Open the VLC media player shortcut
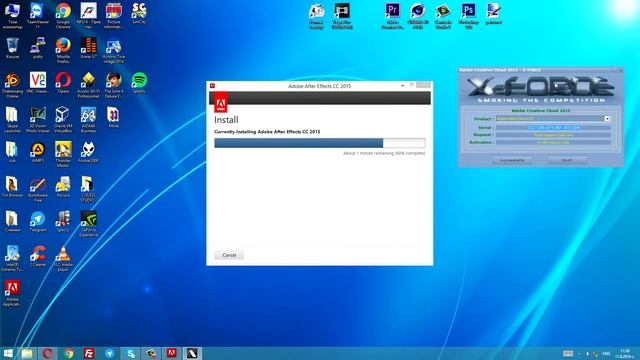Viewport: 640px width, 360px height. 63,258
